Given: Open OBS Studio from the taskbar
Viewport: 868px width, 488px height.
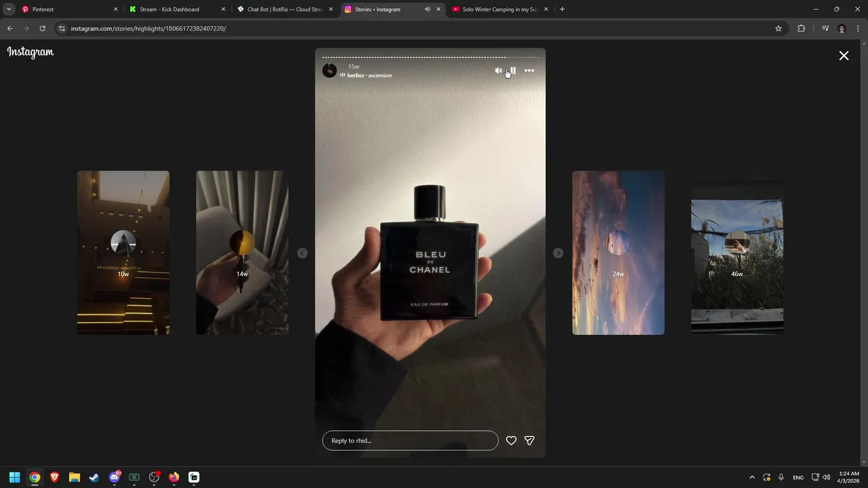Looking at the screenshot, I should pyautogui.click(x=155, y=477).
